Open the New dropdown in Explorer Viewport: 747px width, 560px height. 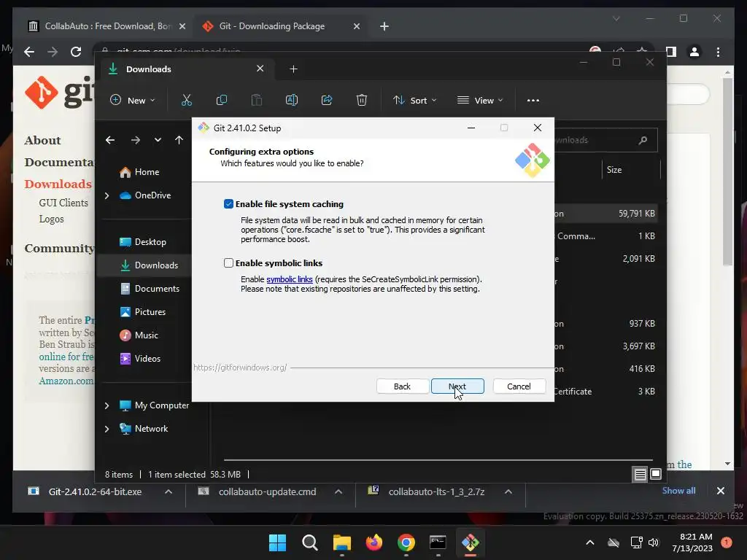pyautogui.click(x=133, y=100)
